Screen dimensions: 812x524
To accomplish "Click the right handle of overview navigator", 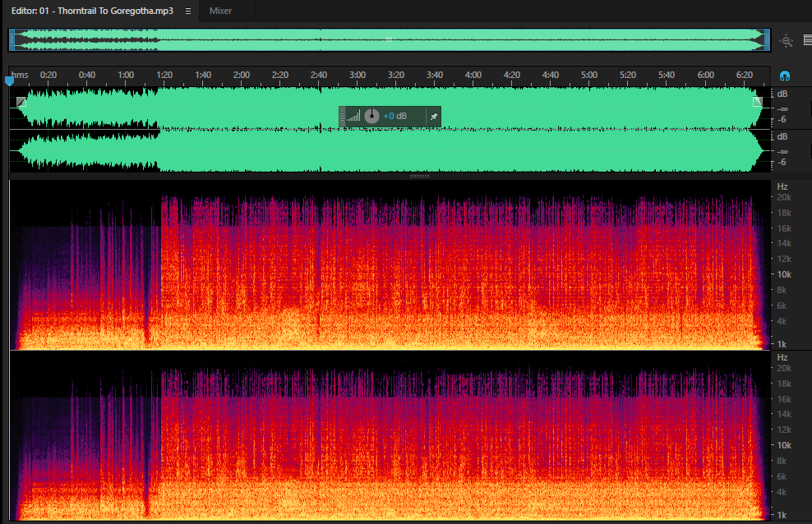I will tap(767, 40).
